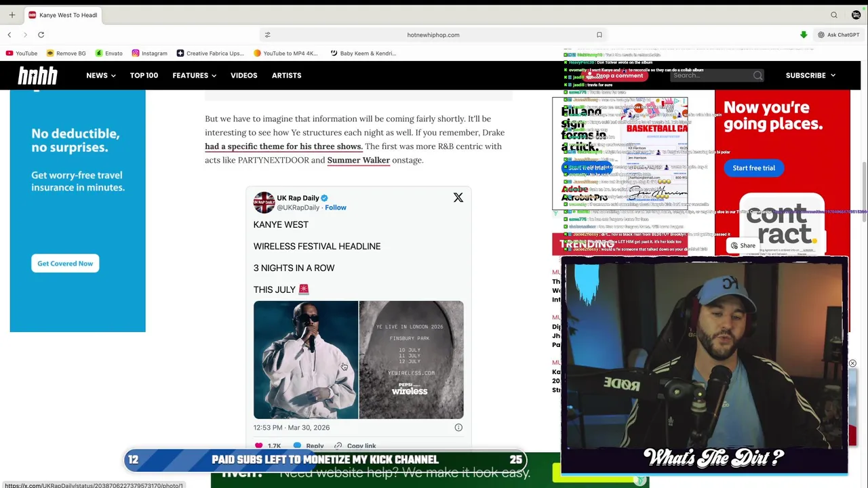Click the 1.7K likes count
Screen dimensions: 868x488
click(x=274, y=446)
